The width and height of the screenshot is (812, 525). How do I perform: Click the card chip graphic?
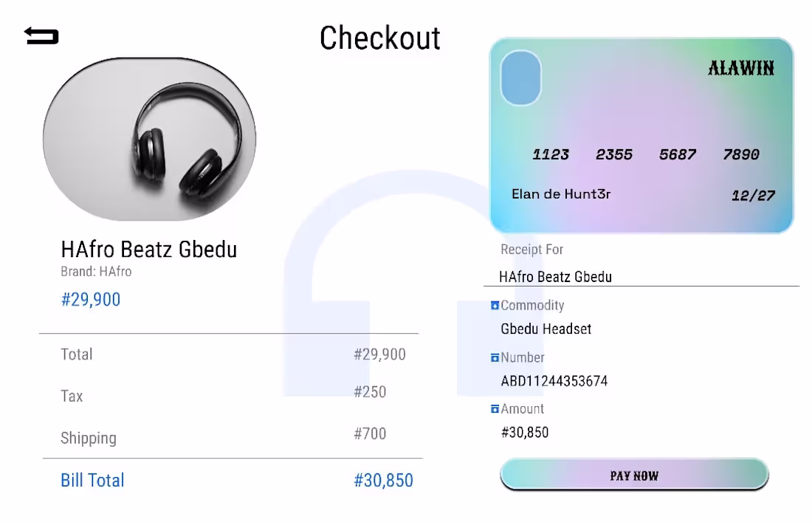[520, 78]
